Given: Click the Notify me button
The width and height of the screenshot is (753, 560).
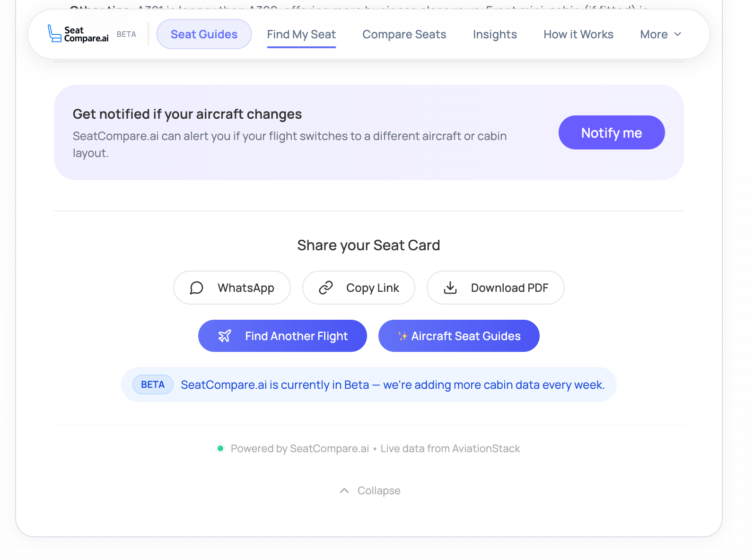Looking at the screenshot, I should [x=612, y=132].
